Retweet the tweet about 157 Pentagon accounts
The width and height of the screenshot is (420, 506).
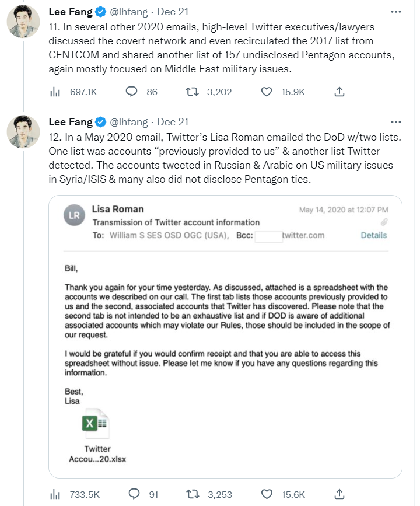(x=192, y=92)
